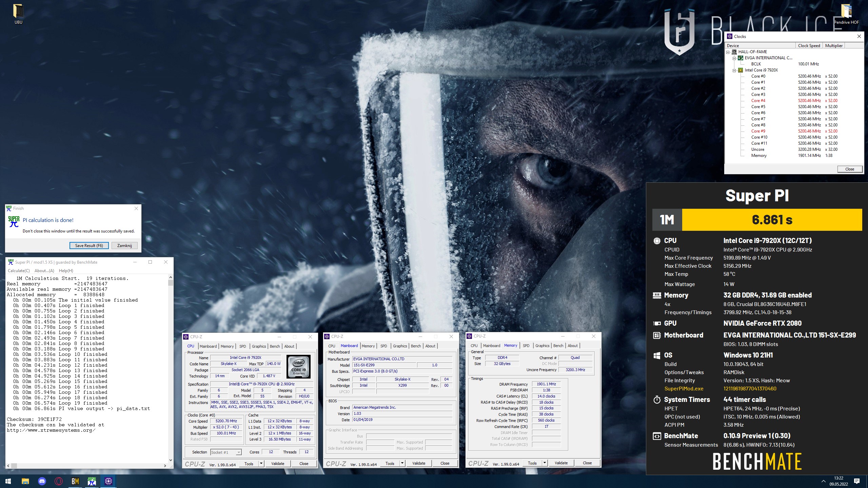Close the Clocks window with X
Image resolution: width=868 pixels, height=488 pixels.
pos(859,37)
